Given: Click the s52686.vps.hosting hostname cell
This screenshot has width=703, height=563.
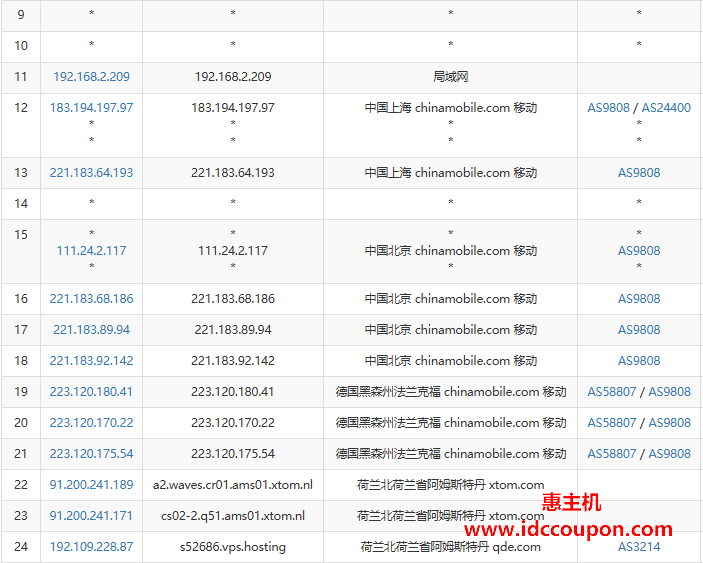Looking at the screenshot, I should coord(232,547).
